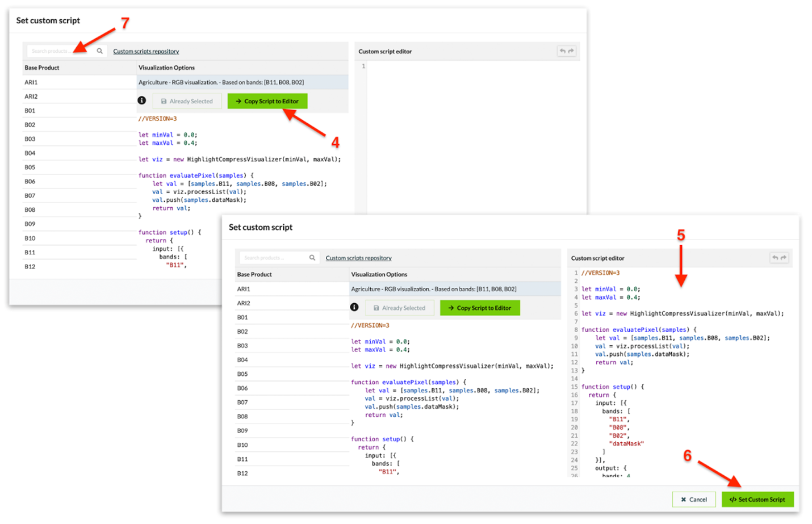Undo the last edit in the front script editor
Image resolution: width=812 pixels, height=524 pixels.
[x=775, y=258]
